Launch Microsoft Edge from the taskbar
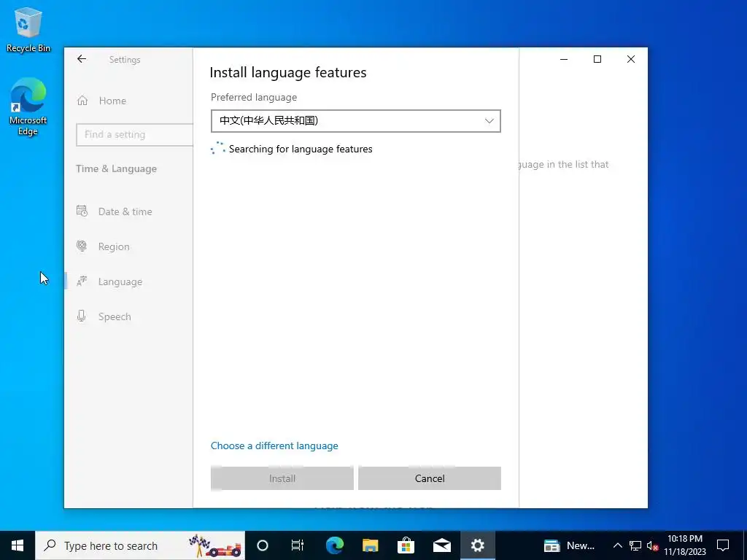 [334, 545]
